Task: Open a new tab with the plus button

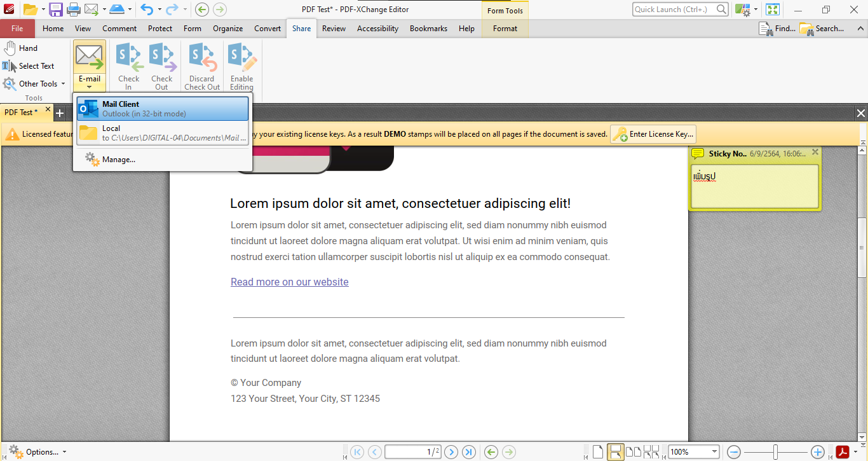Action: [60, 113]
